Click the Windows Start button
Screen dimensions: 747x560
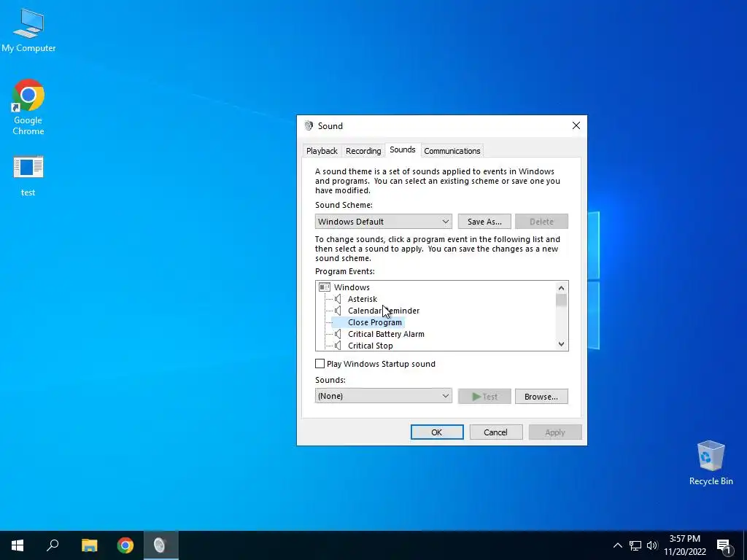[18, 545]
